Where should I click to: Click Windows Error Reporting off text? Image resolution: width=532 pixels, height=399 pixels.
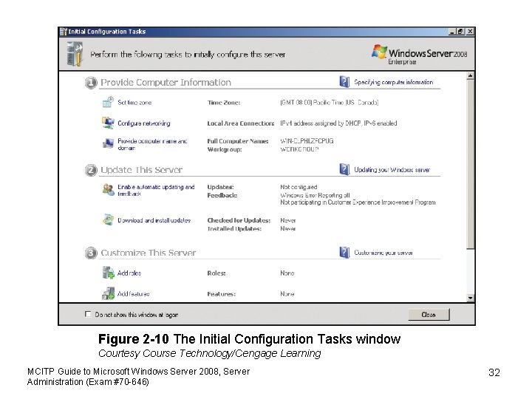315,195
